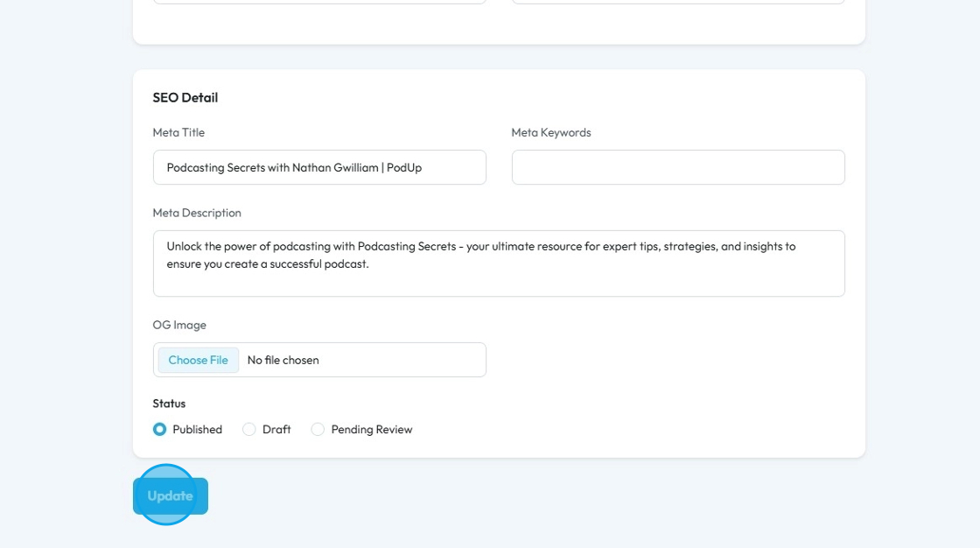Click the 'No file chosen' text
Screen dimensions: 980x548
[x=283, y=360]
